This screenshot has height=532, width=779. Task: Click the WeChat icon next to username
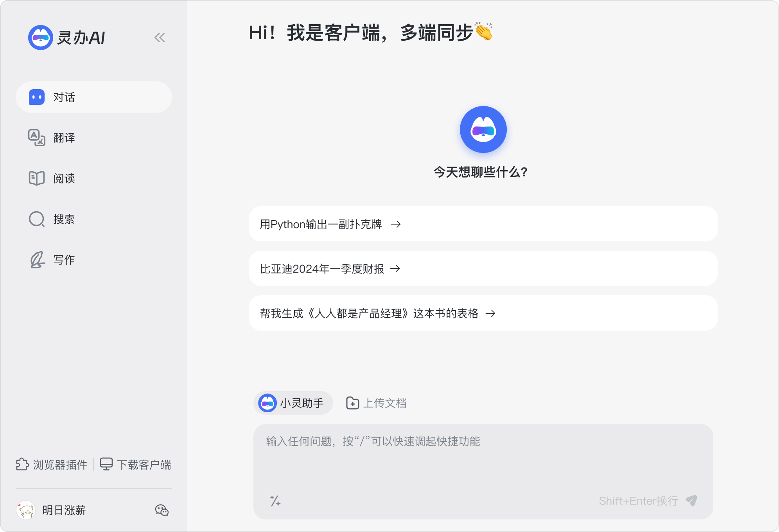tap(162, 510)
